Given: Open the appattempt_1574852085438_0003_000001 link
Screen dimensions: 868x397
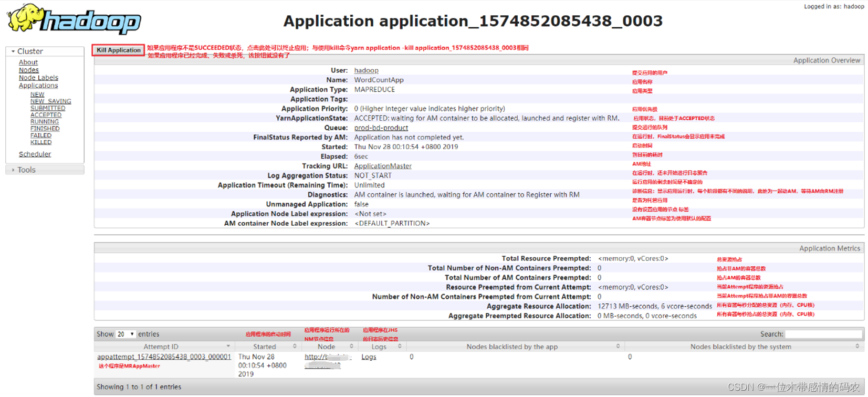Looking at the screenshot, I should [164, 357].
